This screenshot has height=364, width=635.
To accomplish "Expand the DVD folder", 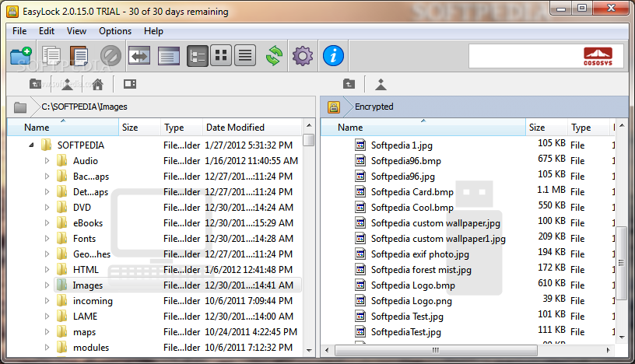I will 47,208.
